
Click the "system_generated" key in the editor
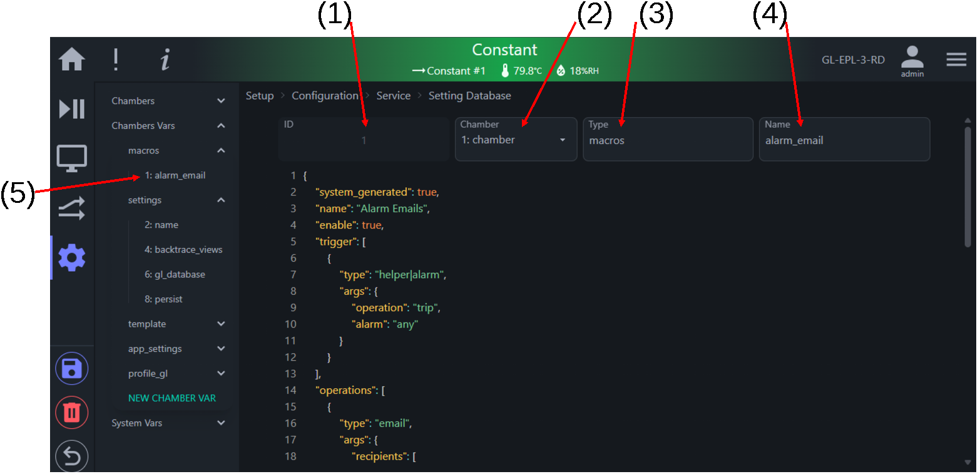[x=363, y=192]
